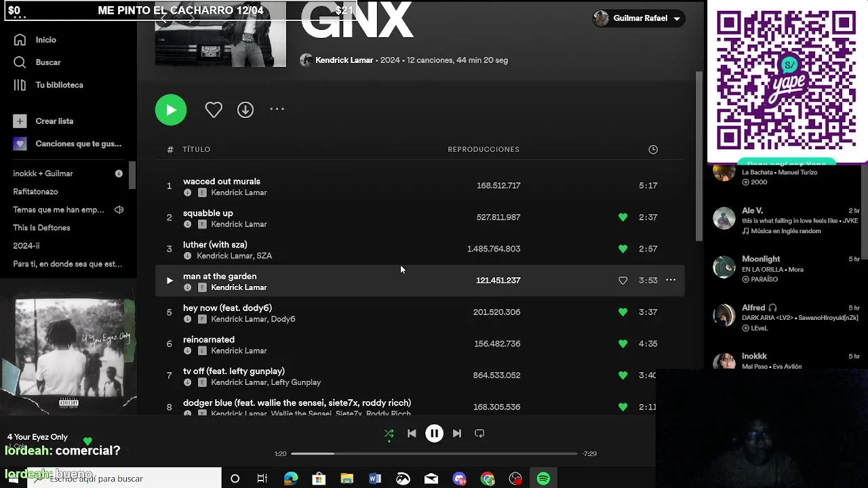Play the GNX album with green button
868x488 pixels.
point(171,110)
